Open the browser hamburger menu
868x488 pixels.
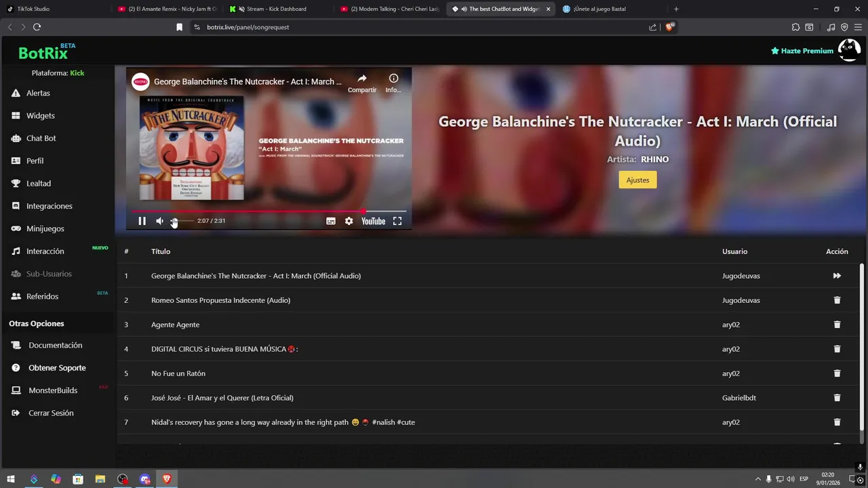[x=858, y=27]
